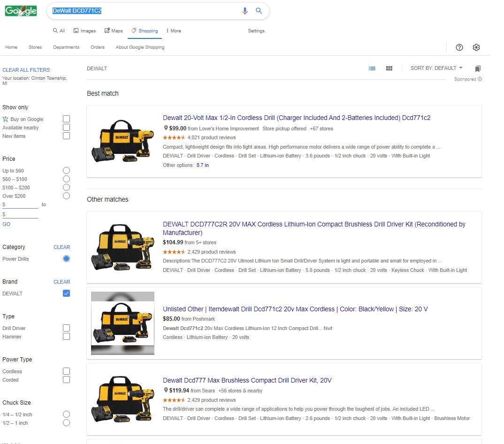Select $60 – $100 price range
Viewport: 504px width, 444px height.
click(x=66, y=179)
